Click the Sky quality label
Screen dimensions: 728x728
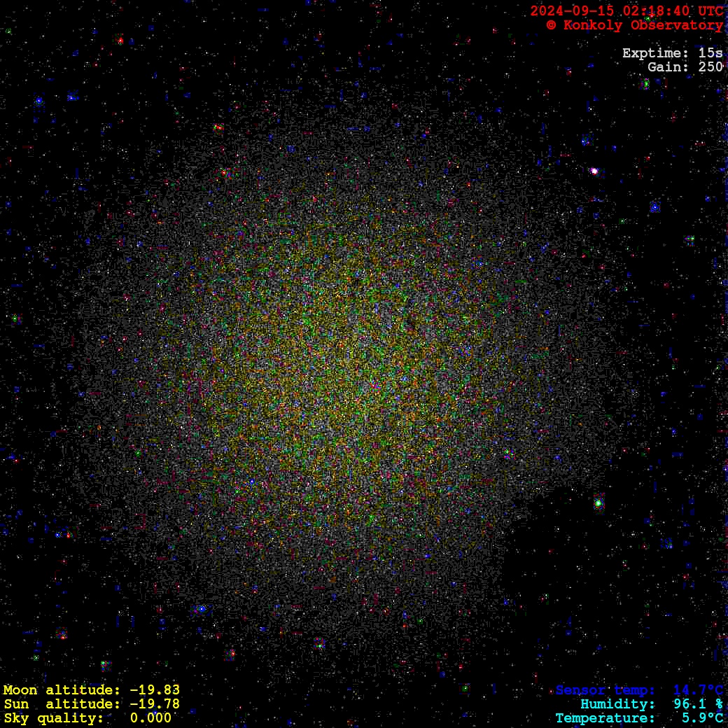(54, 718)
